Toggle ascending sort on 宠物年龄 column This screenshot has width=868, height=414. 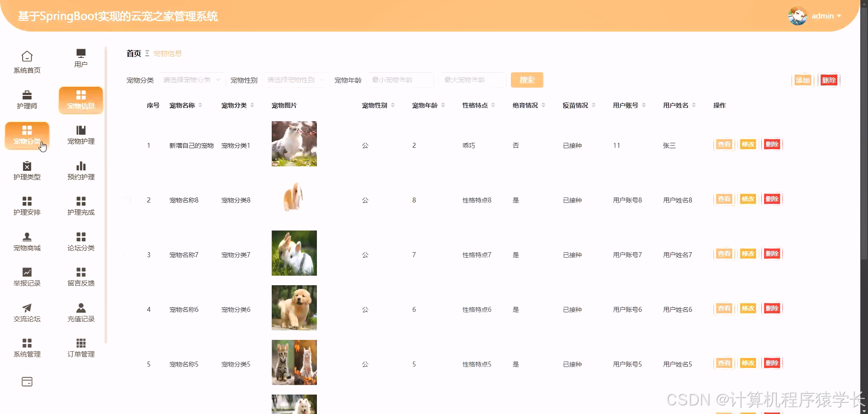pos(443,103)
